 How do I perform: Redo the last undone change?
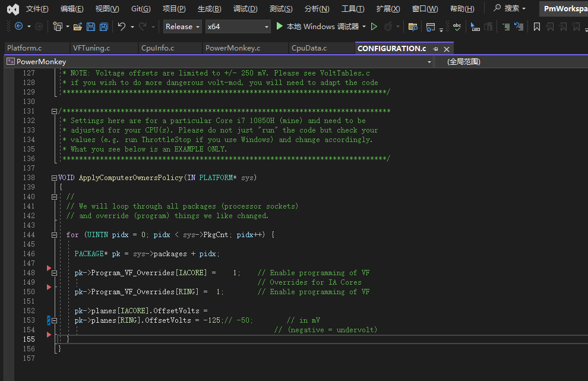[x=141, y=27]
